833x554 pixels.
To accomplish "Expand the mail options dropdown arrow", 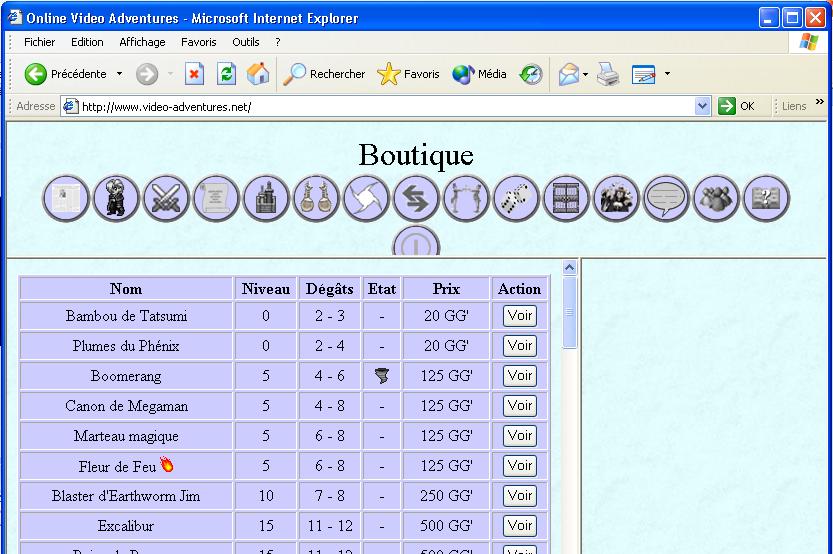I will click(x=585, y=74).
